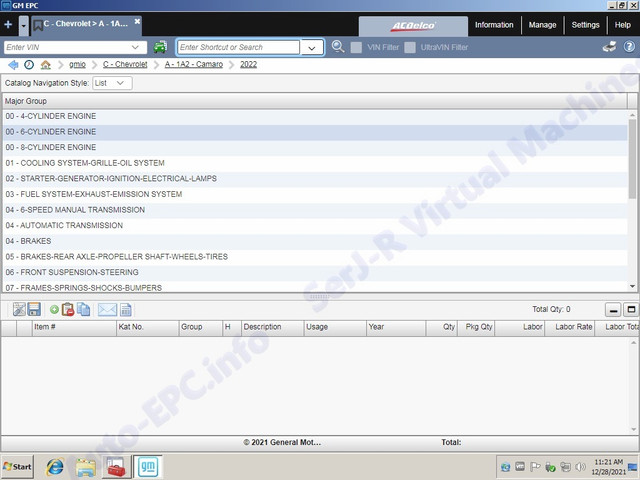
Task: Expand the VIN history dropdown chevron
Action: coord(135,47)
